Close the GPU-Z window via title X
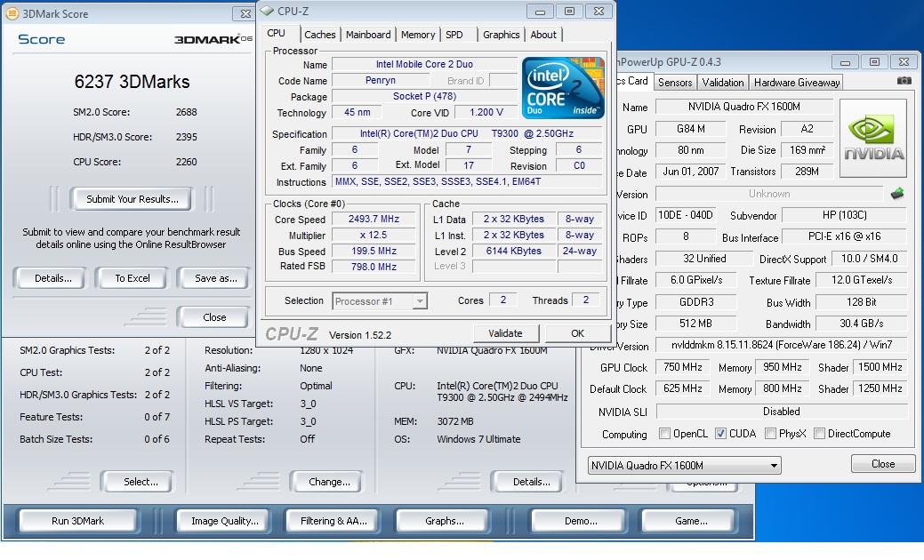 pyautogui.click(x=904, y=62)
